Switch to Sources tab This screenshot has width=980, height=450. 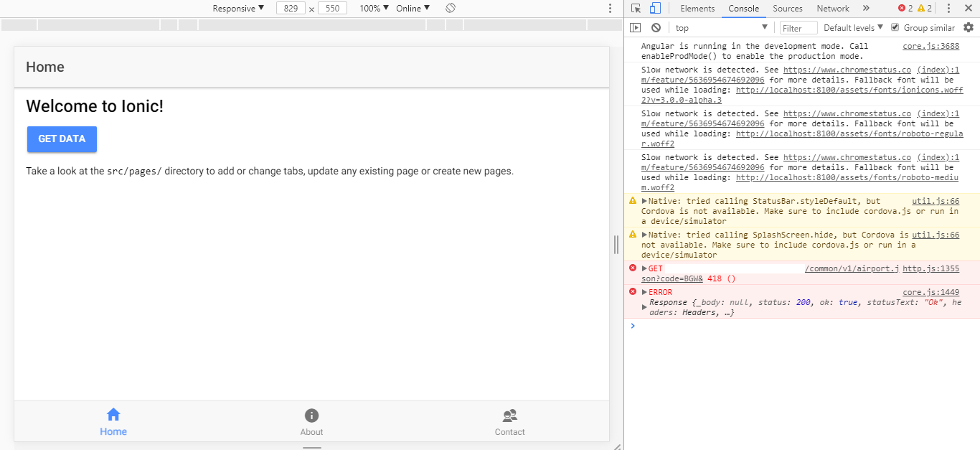(x=787, y=9)
